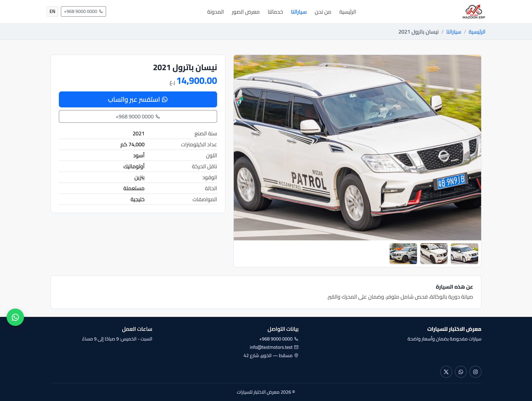Click footer heading معرض الاختبار للسيارات
The image size is (532, 401).
point(454,329)
